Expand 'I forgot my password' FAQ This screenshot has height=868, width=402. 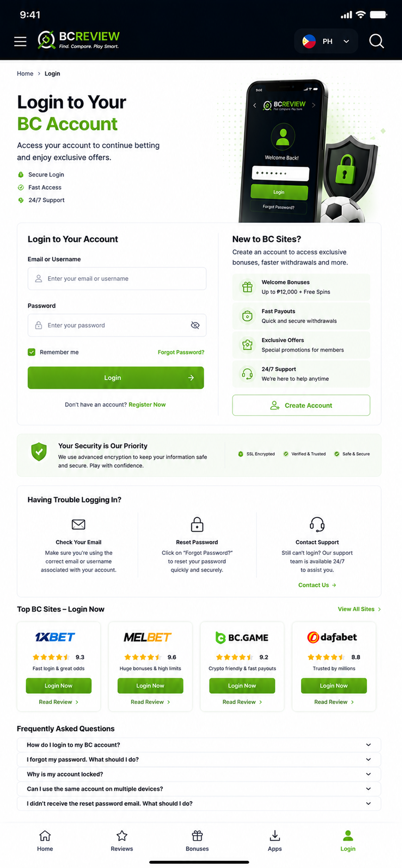tap(199, 759)
